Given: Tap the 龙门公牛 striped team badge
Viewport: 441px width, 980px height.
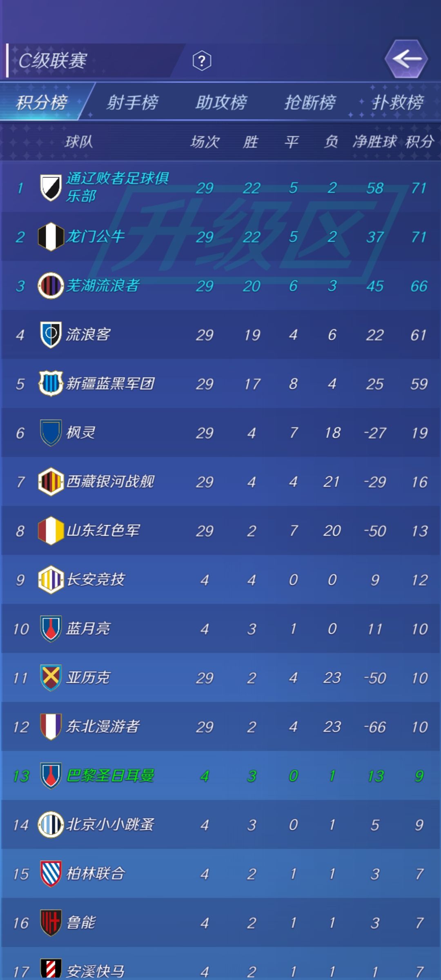Looking at the screenshot, I should click(x=51, y=237).
